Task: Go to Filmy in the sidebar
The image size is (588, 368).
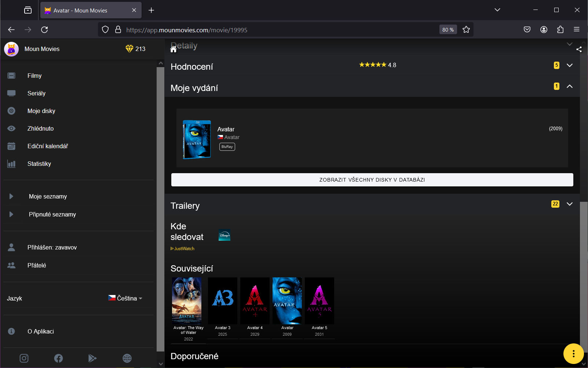Action: point(34,76)
